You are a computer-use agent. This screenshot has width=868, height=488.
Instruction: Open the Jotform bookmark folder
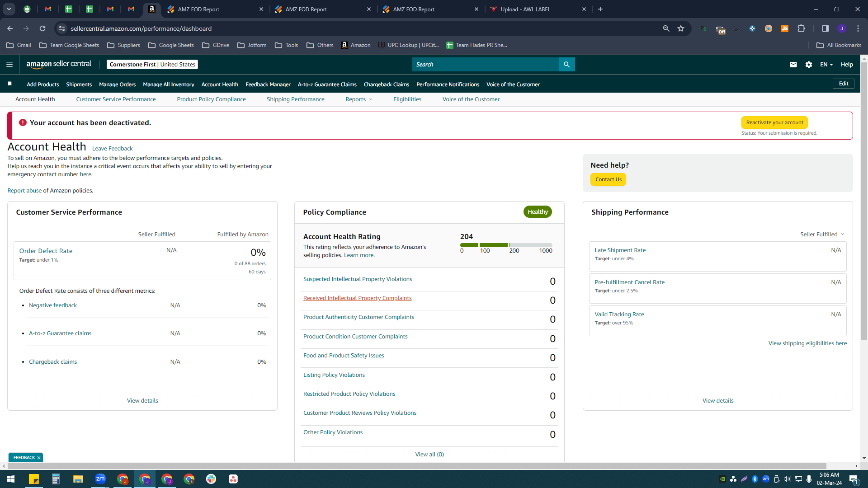(252, 45)
